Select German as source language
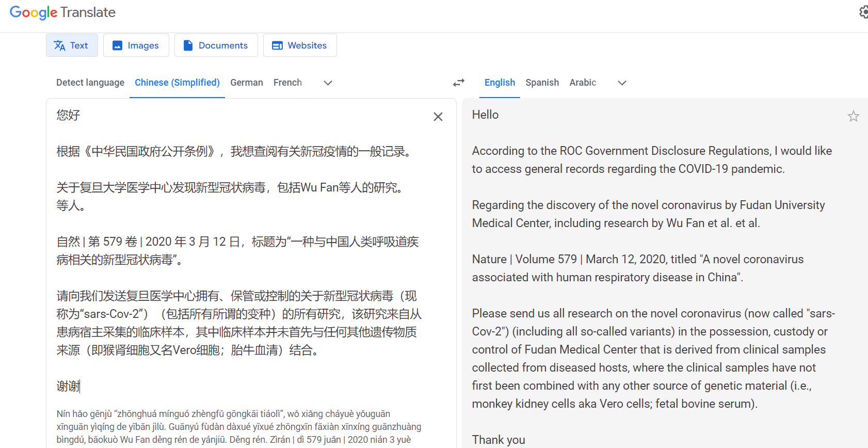 [247, 83]
